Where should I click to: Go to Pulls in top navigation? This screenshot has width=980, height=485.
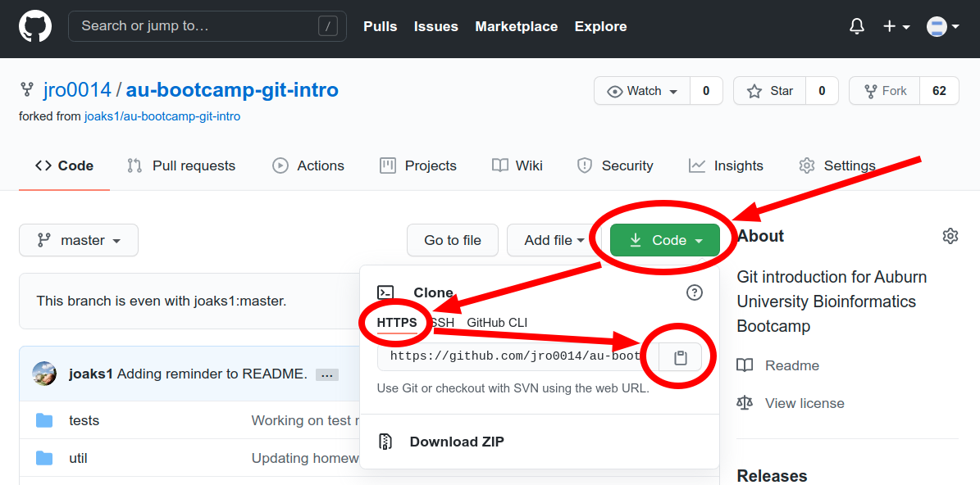click(380, 26)
